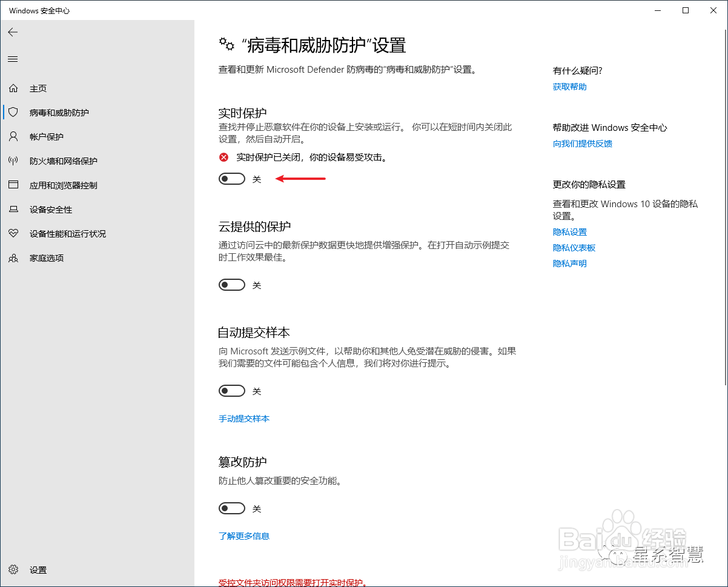728x587 pixels.
Task: Click the 篡改防护 heading
Action: 242,462
